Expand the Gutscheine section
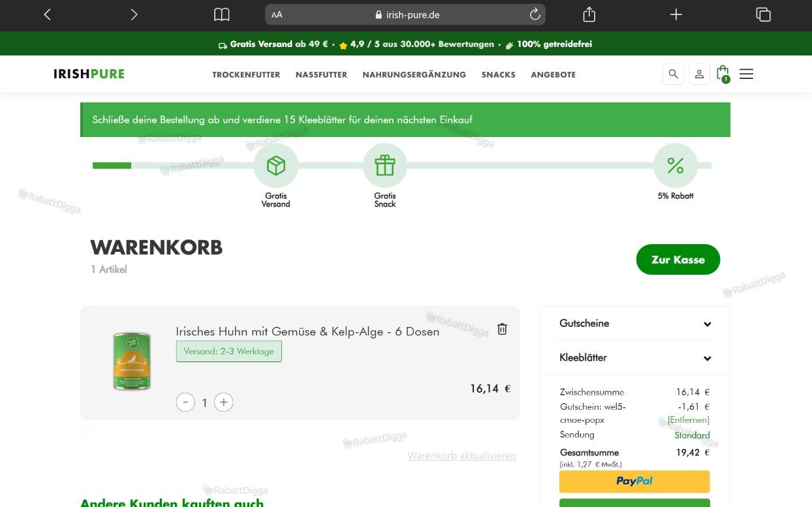 click(635, 324)
